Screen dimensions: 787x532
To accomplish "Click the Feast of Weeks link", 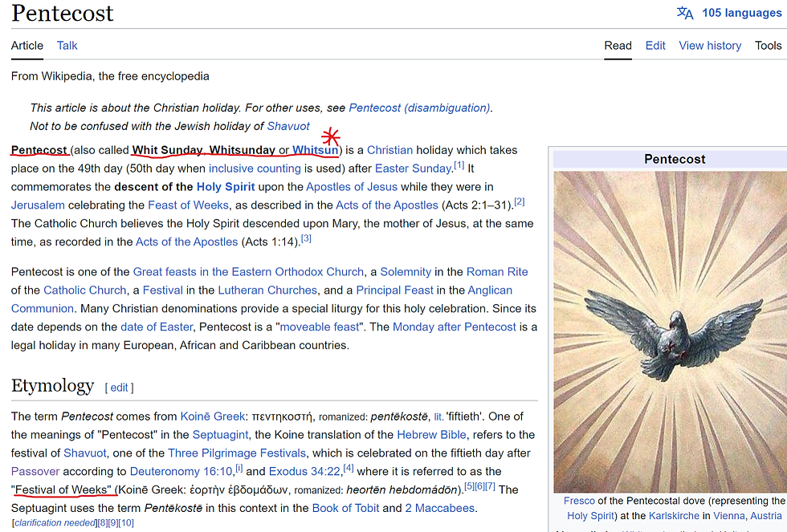I will (188, 205).
